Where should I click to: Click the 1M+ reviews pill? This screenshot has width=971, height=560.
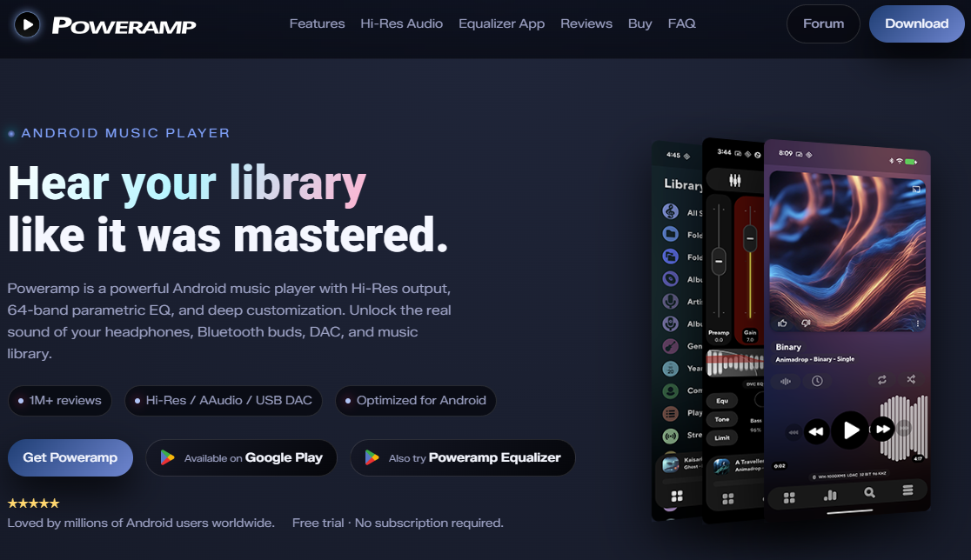tap(59, 400)
